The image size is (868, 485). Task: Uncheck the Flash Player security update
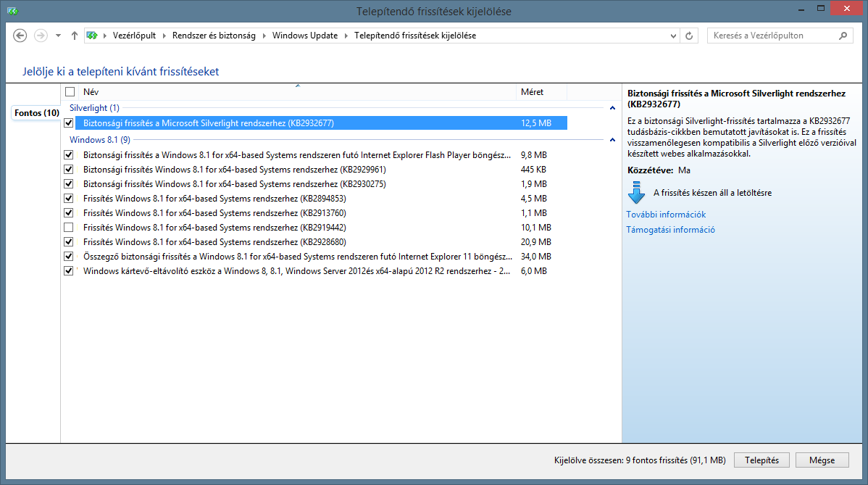[x=69, y=155]
